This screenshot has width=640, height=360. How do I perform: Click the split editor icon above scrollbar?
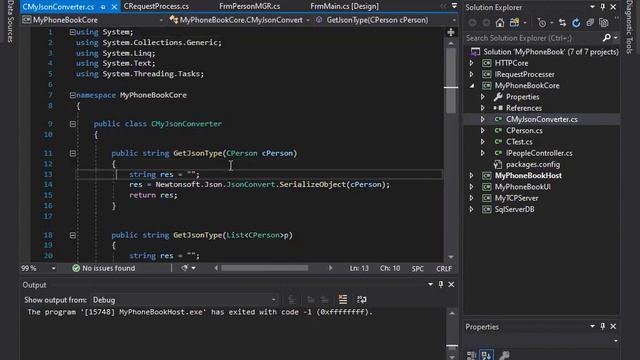click(x=451, y=32)
